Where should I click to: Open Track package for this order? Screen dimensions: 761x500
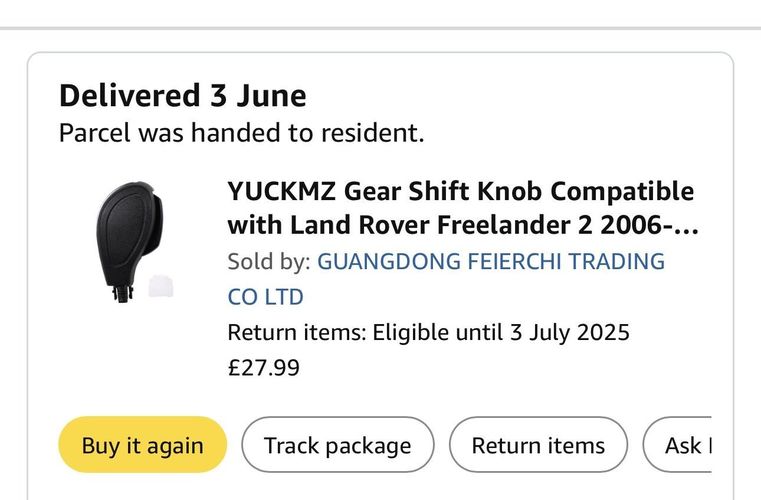click(338, 444)
